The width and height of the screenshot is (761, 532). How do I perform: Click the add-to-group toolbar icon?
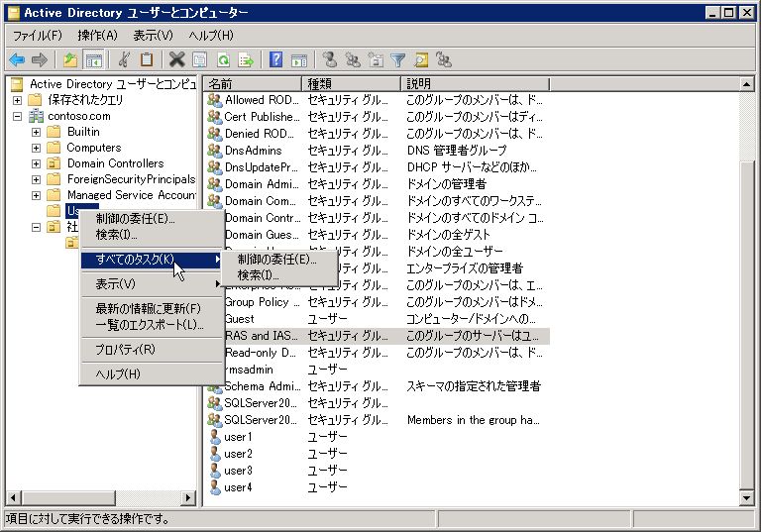(444, 60)
